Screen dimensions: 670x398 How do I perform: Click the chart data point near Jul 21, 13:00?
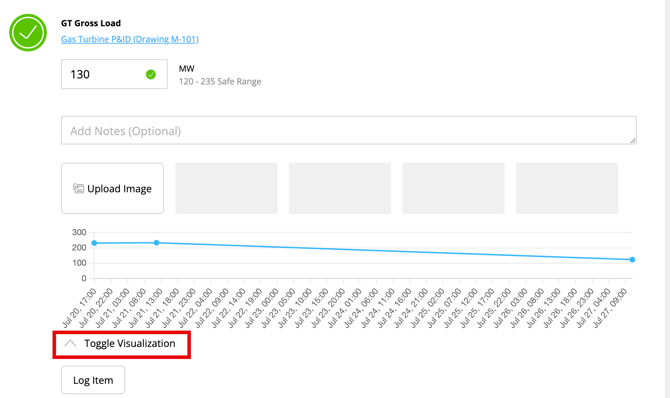pos(156,243)
